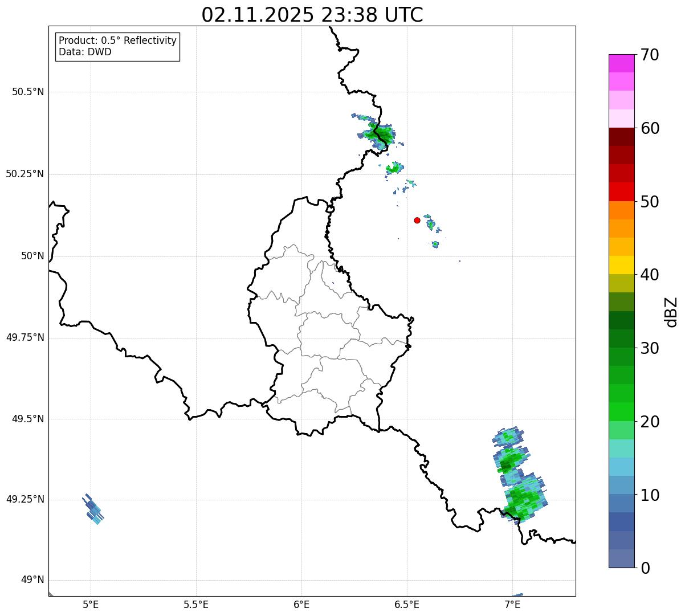
Task: Click the 0 tick on colorbar
Action: [645, 568]
